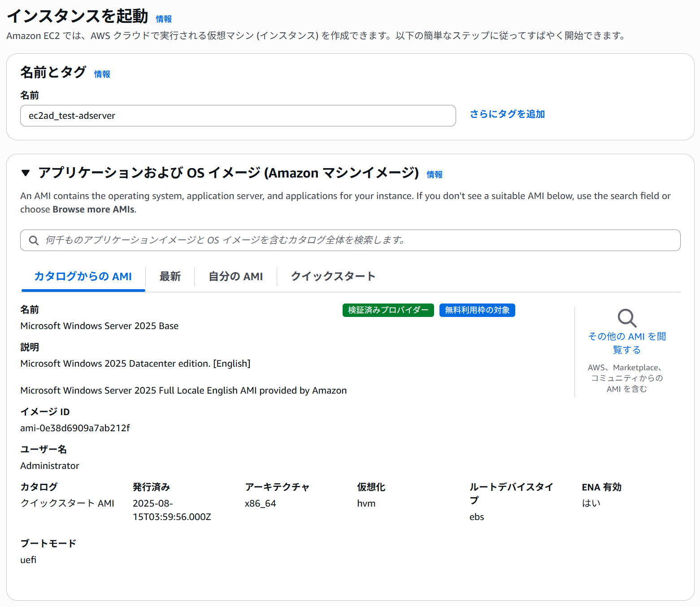
Task: Open 情報 link beside インスタンスを起動
Action: (164, 19)
